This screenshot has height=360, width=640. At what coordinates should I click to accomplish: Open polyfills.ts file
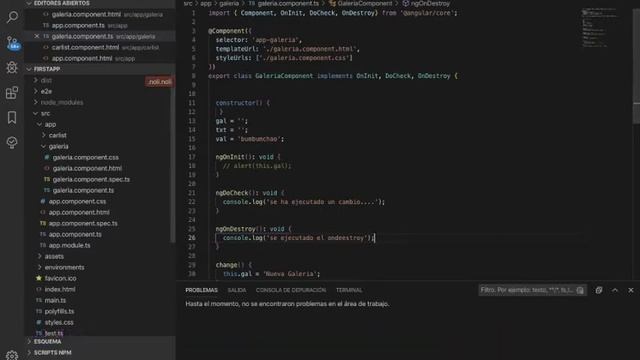(x=59, y=311)
